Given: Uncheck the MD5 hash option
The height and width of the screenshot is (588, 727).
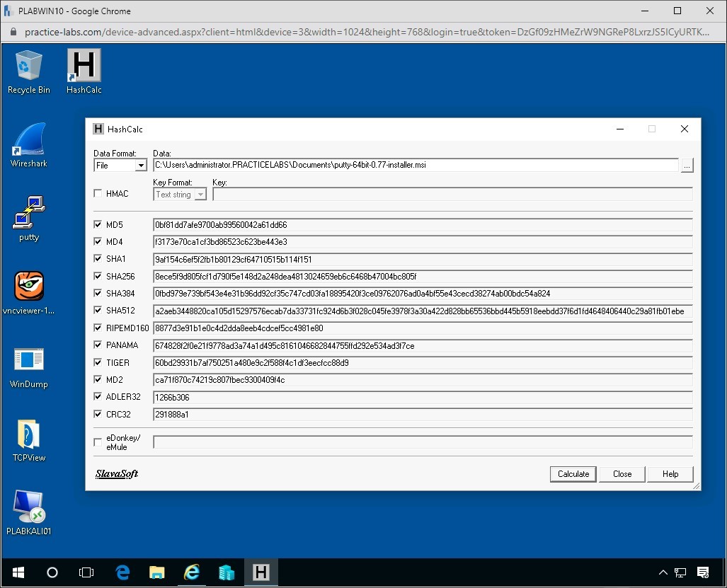Looking at the screenshot, I should 98,224.
